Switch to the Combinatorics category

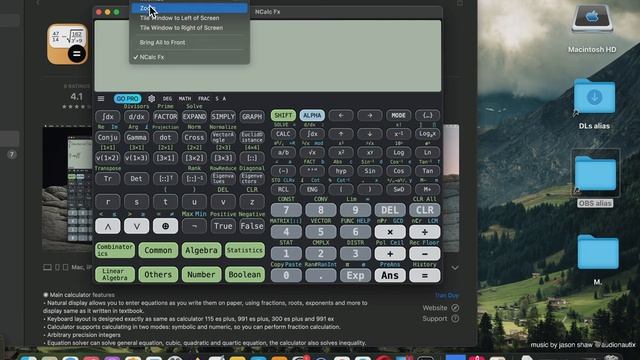coord(115,250)
